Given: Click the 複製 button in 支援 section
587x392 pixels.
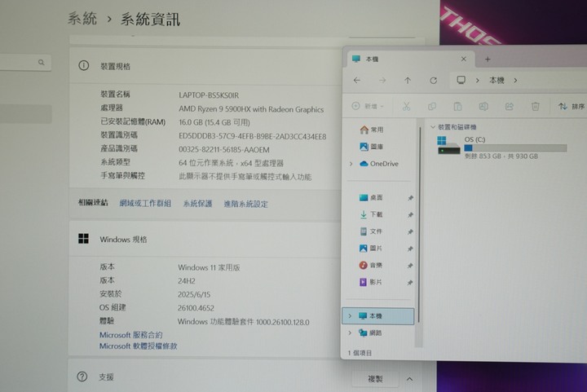Looking at the screenshot, I should [375, 378].
